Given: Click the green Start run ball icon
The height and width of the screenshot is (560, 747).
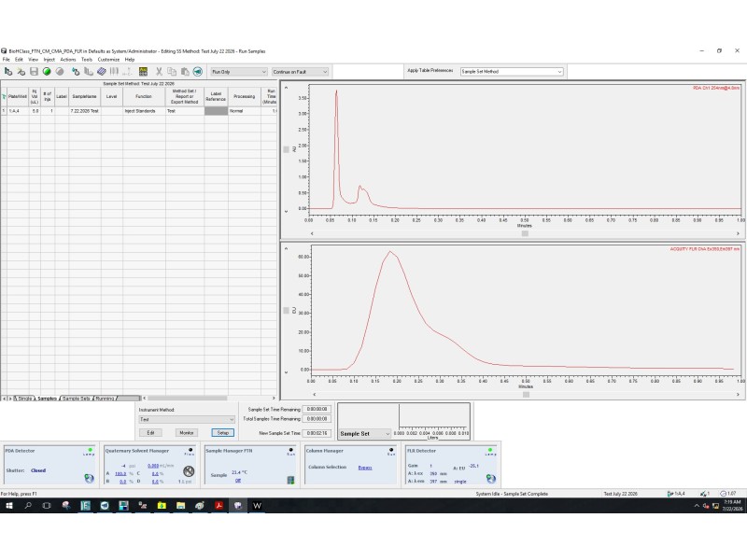Looking at the screenshot, I should pyautogui.click(x=47, y=72).
